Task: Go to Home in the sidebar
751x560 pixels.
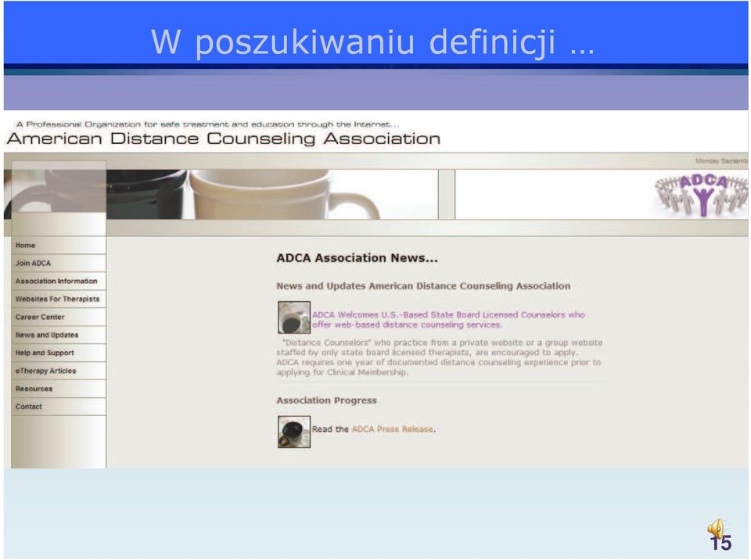Action: pyautogui.click(x=59, y=246)
